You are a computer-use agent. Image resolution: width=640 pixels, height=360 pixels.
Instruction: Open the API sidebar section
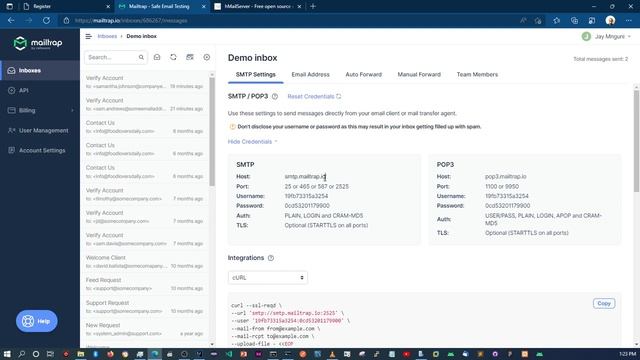pyautogui.click(x=40, y=91)
